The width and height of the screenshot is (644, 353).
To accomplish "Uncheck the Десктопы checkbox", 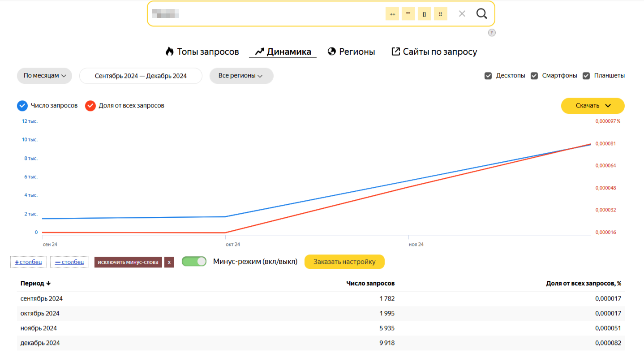I will (488, 76).
